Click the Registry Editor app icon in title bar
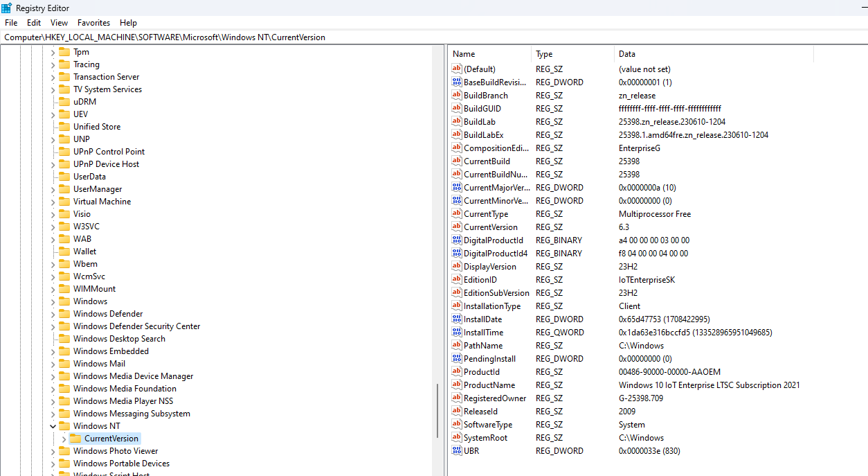 (6, 8)
